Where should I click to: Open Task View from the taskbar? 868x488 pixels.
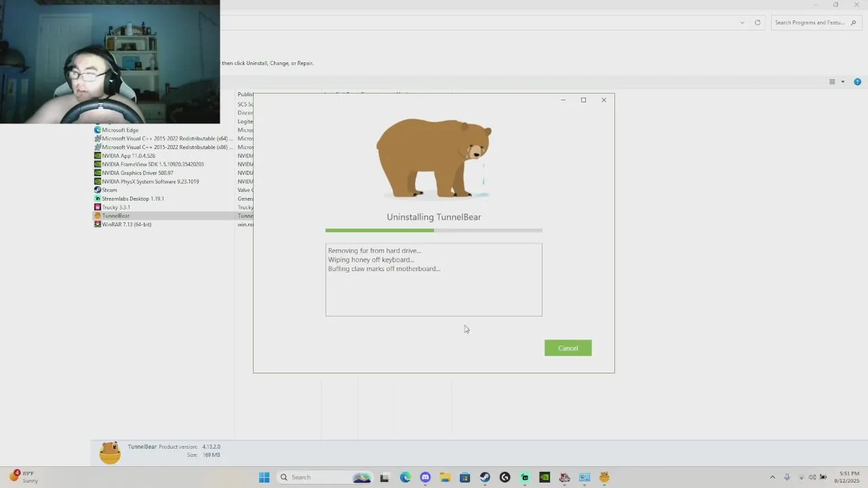pyautogui.click(x=384, y=477)
